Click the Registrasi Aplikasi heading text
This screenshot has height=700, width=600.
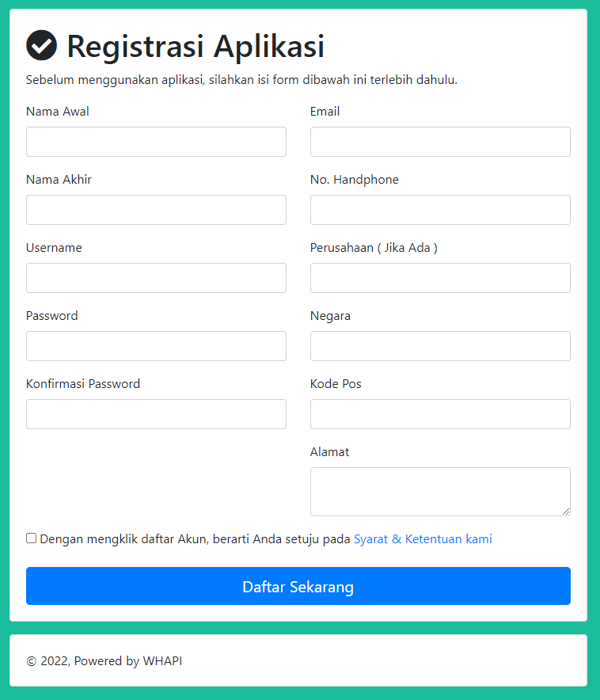point(196,46)
